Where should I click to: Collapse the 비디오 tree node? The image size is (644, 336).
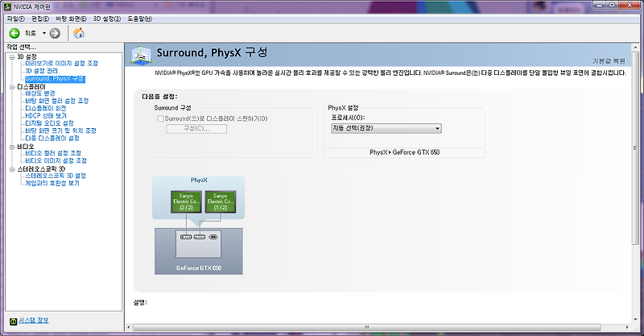(12, 147)
